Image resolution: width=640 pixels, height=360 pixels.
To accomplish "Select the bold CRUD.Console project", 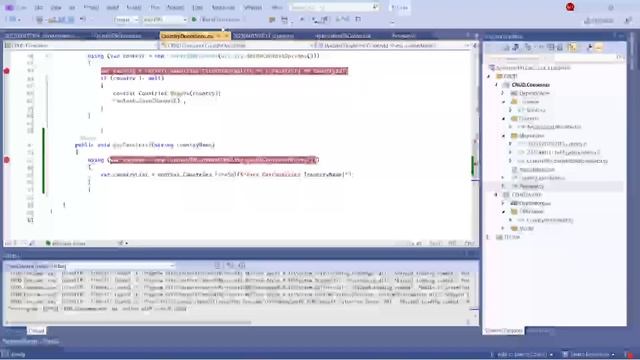I will 530,85.
